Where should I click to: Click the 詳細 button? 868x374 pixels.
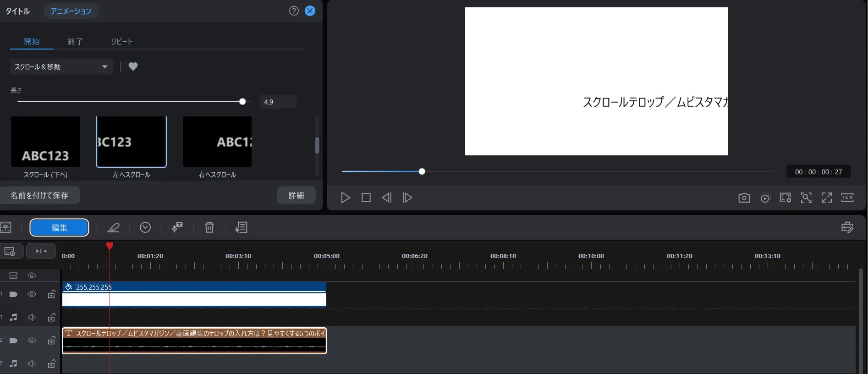296,195
